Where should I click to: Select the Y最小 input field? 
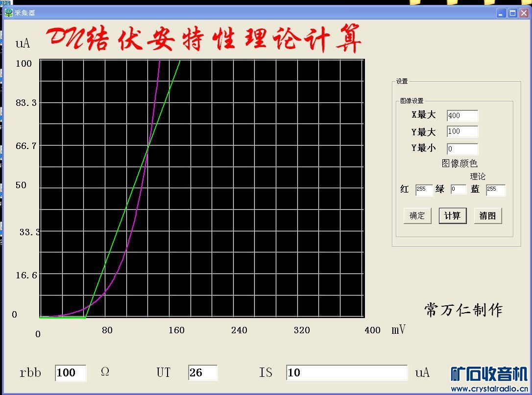[462, 148]
